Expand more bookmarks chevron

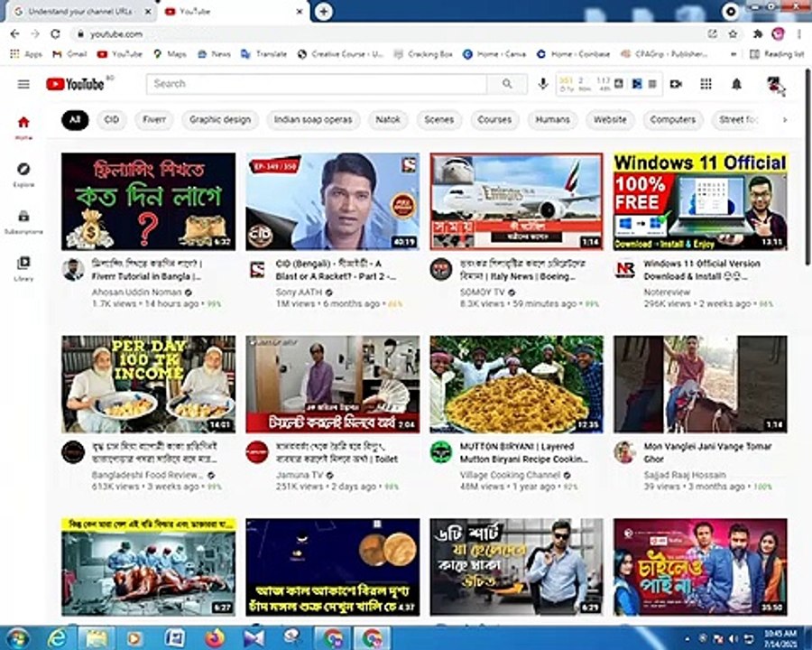(733, 54)
